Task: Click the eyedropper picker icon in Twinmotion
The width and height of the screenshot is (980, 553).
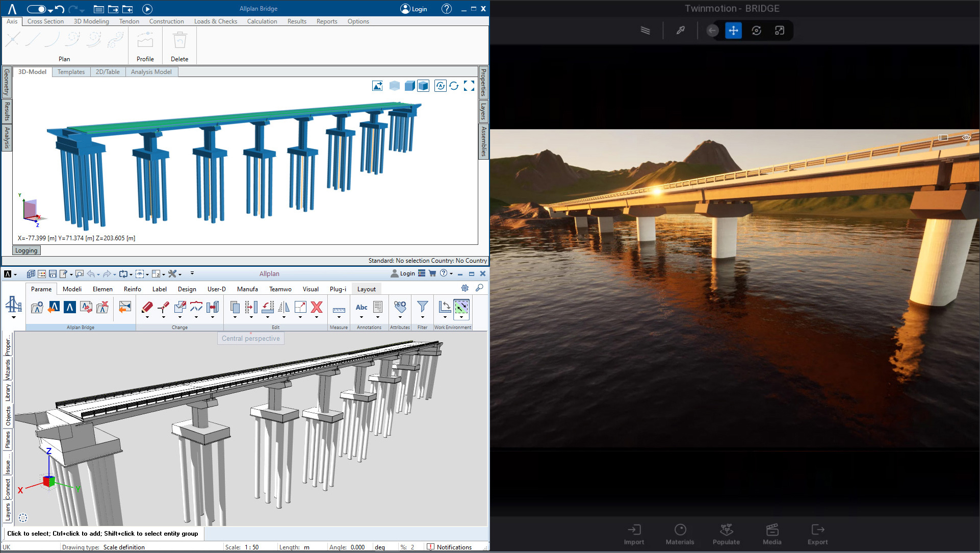Action: (x=680, y=31)
